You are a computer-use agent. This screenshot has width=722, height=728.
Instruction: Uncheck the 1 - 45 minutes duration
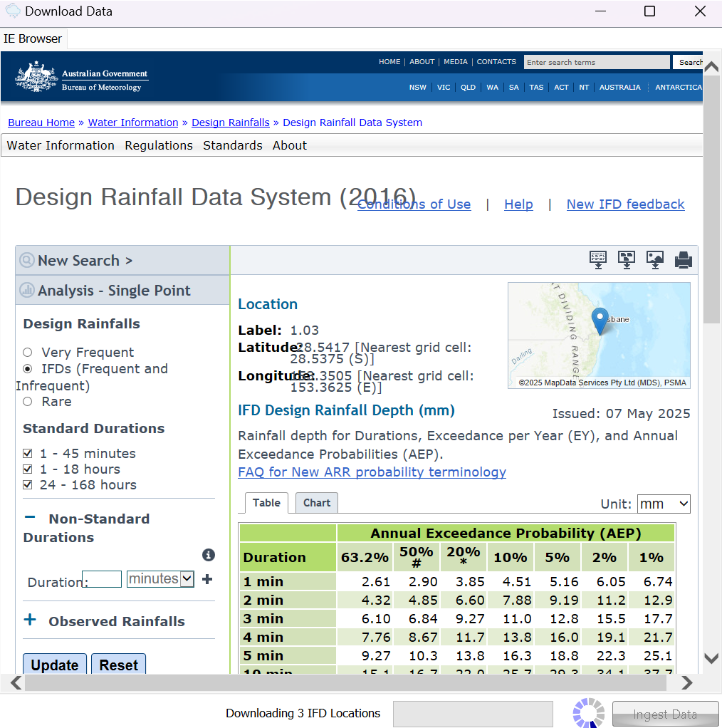coord(27,453)
